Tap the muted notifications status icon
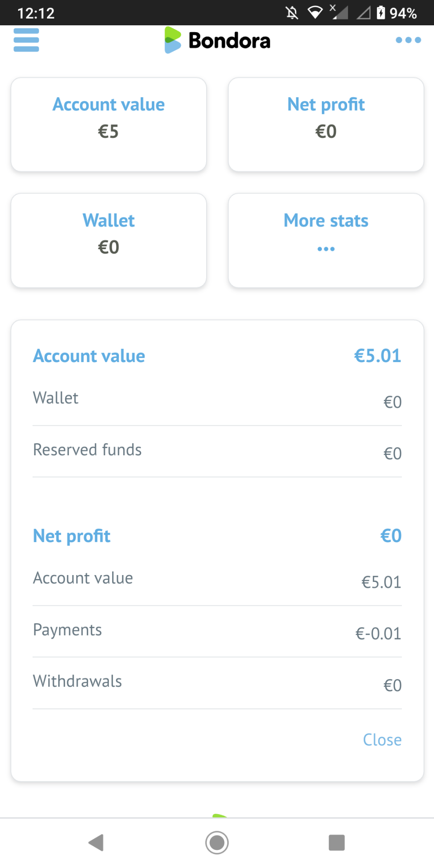Screen dimensions: 434x868 (292, 13)
